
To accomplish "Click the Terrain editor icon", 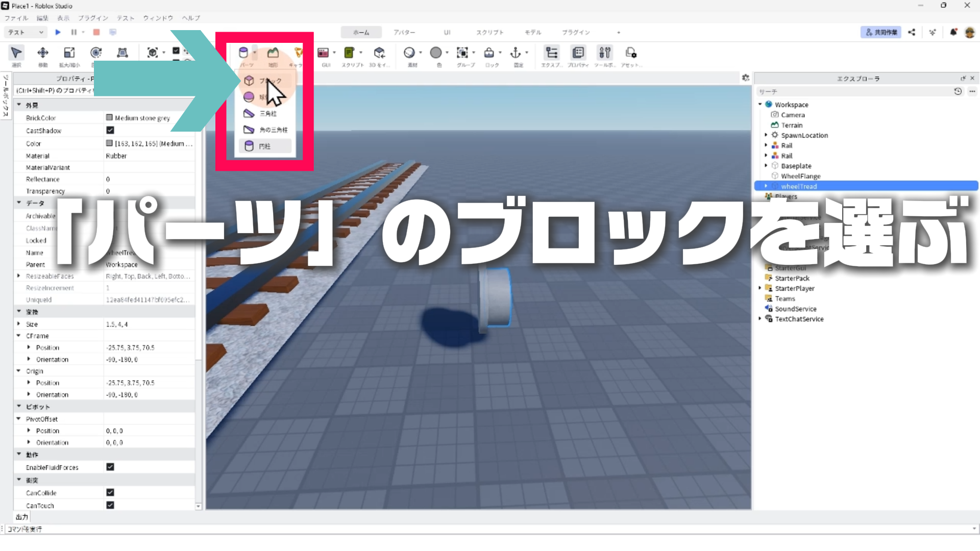I will (273, 53).
